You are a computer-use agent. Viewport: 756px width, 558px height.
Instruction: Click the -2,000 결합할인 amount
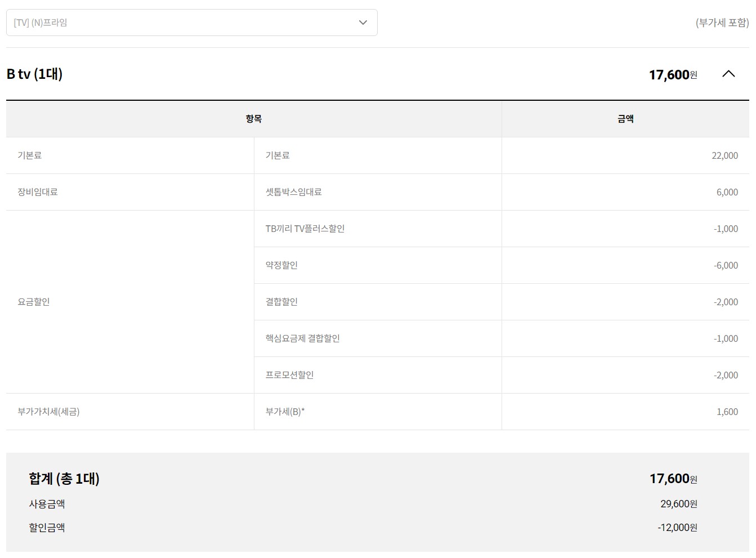point(726,302)
